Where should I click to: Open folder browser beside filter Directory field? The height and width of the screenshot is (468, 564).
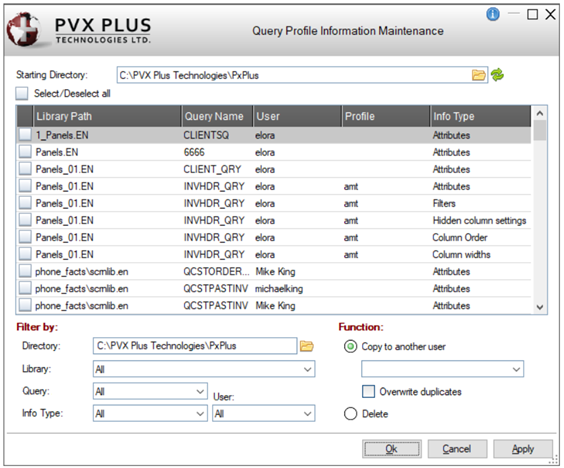[307, 346]
